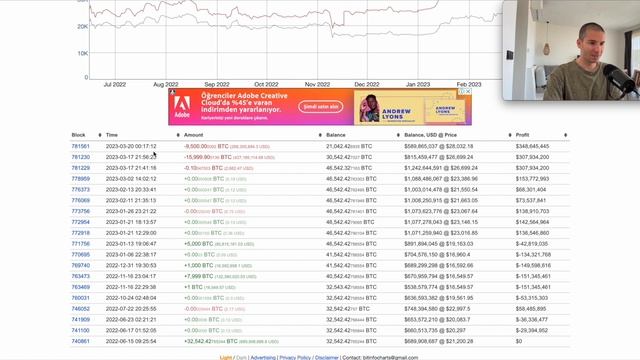Switch to the Dark theme link
This screenshot has width=640, height=360.
241,358
